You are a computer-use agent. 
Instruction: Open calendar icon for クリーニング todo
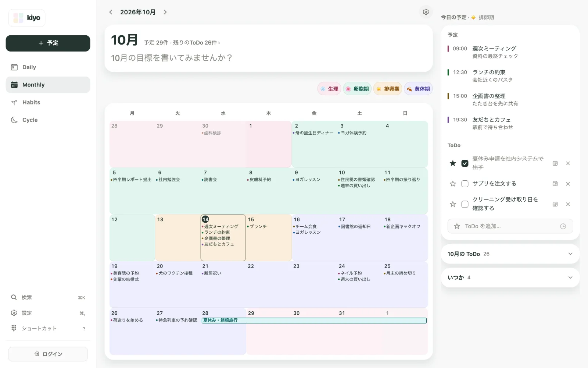[x=555, y=204]
